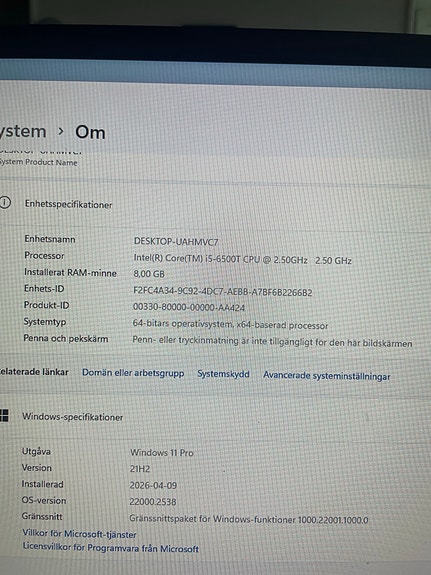The image size is (431, 575).
Task: Select the Om breadcrumb title
Action: pos(90,132)
